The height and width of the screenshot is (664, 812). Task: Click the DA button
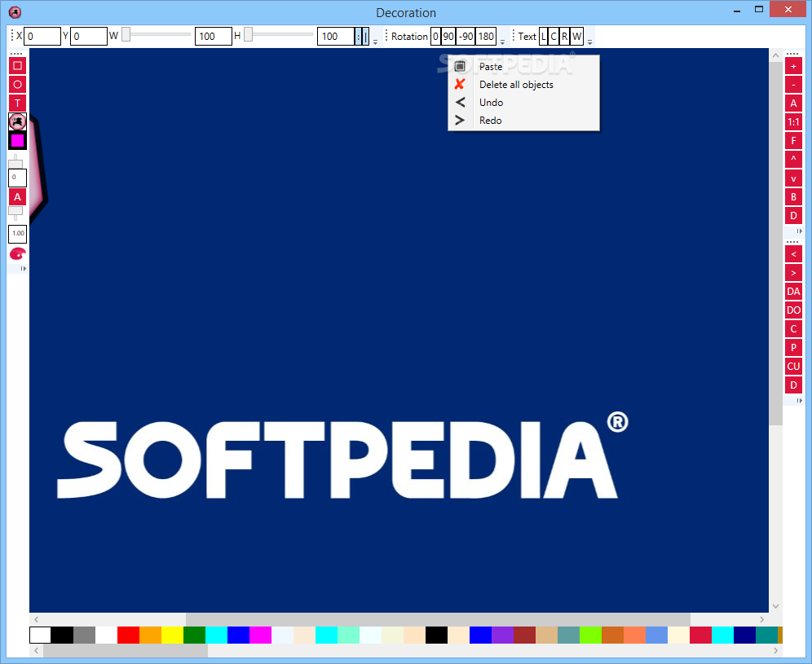(793, 292)
